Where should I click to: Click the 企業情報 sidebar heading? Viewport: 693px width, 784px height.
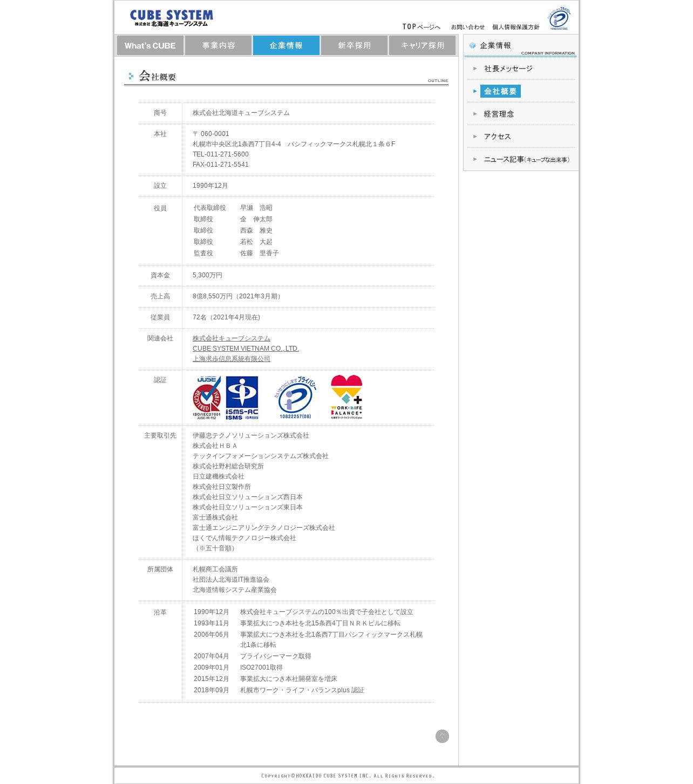(495, 45)
